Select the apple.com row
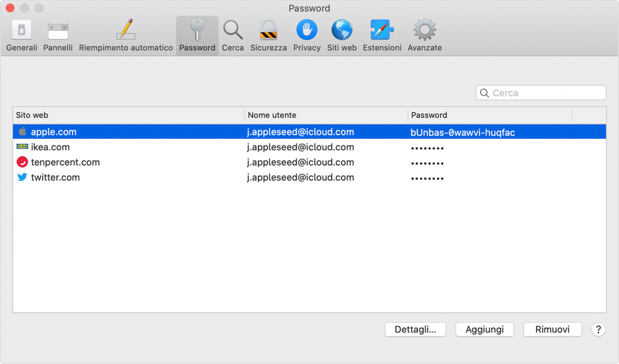The width and height of the screenshot is (619, 364). coord(309,131)
